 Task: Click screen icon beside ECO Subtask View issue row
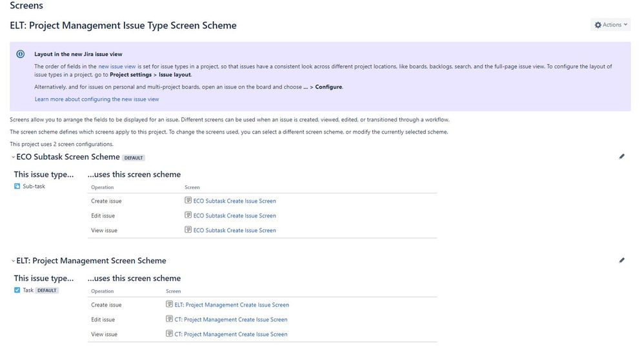click(188, 230)
